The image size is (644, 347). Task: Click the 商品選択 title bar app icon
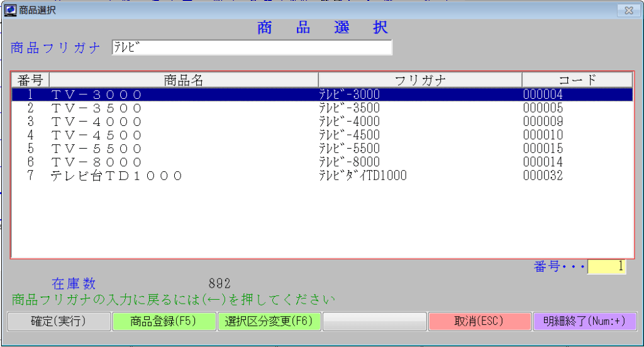pos(10,10)
